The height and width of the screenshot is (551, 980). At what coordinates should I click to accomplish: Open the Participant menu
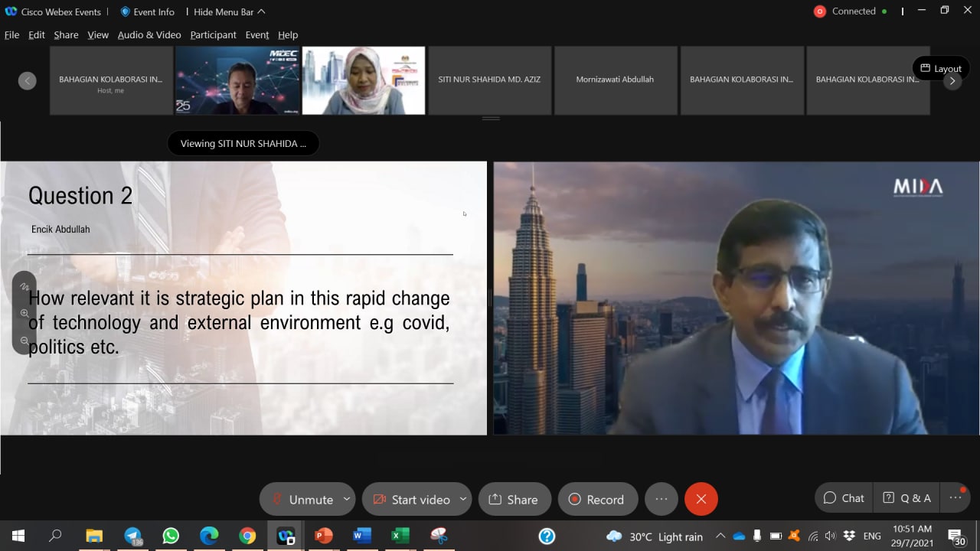[x=213, y=34]
